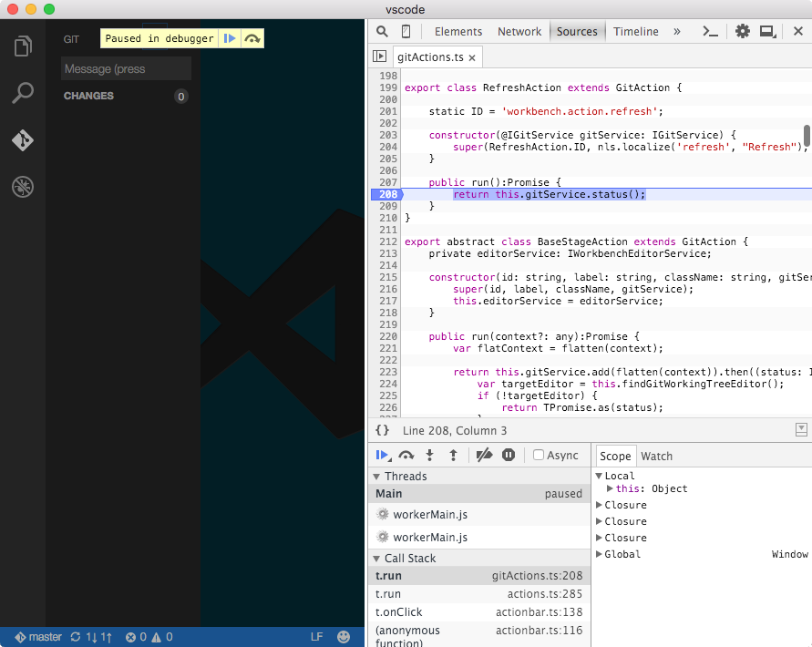Change the DevTools dock side icon
The height and width of the screenshot is (647, 812).
click(x=767, y=32)
